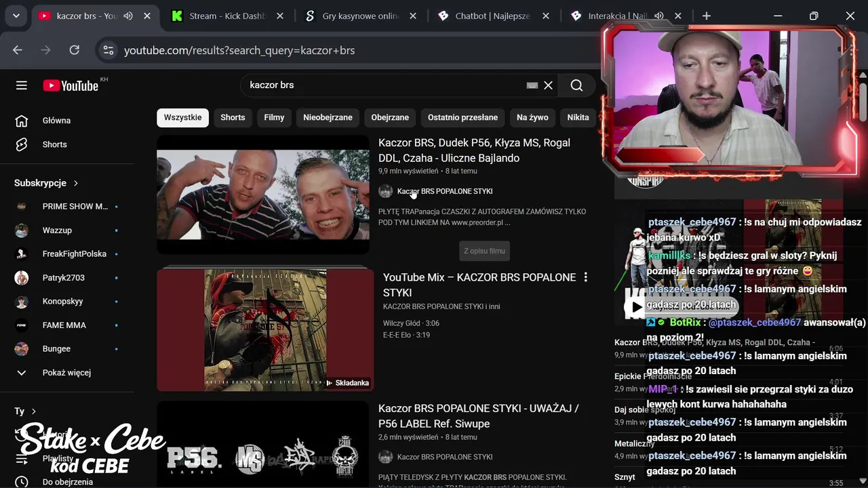Open the YouTube Mix Popalone Styki thumbnail

point(265,330)
